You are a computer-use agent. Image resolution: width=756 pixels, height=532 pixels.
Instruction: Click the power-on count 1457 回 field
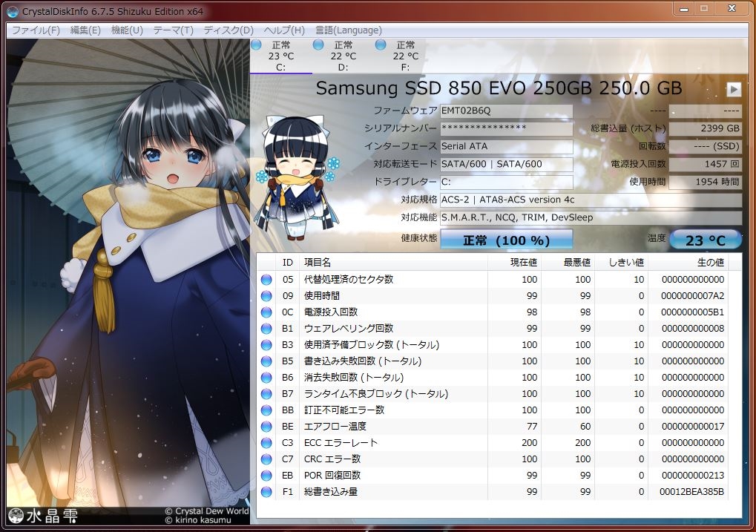coord(705,164)
